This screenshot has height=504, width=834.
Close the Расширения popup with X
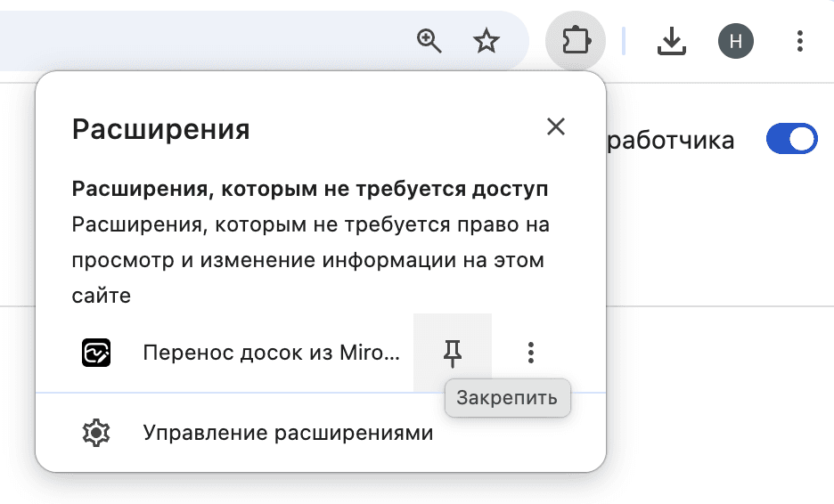(556, 126)
